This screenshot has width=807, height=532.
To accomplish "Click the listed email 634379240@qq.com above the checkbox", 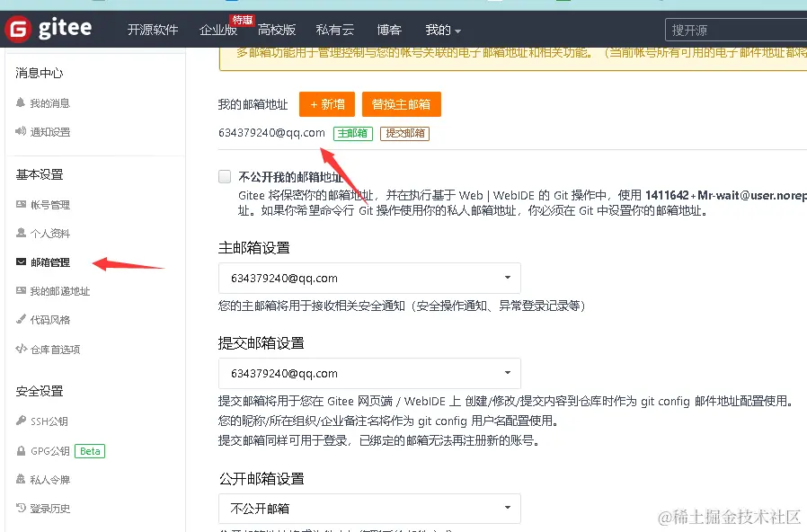I will tap(271, 133).
